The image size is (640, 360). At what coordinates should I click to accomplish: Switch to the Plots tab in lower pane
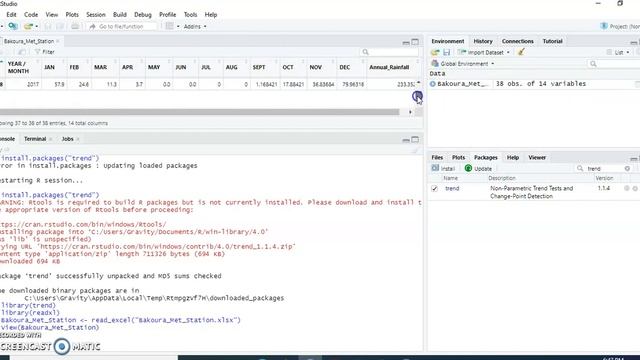(x=458, y=158)
